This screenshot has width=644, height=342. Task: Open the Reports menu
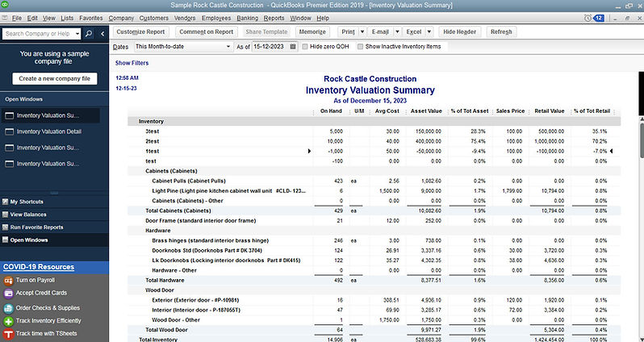(274, 18)
